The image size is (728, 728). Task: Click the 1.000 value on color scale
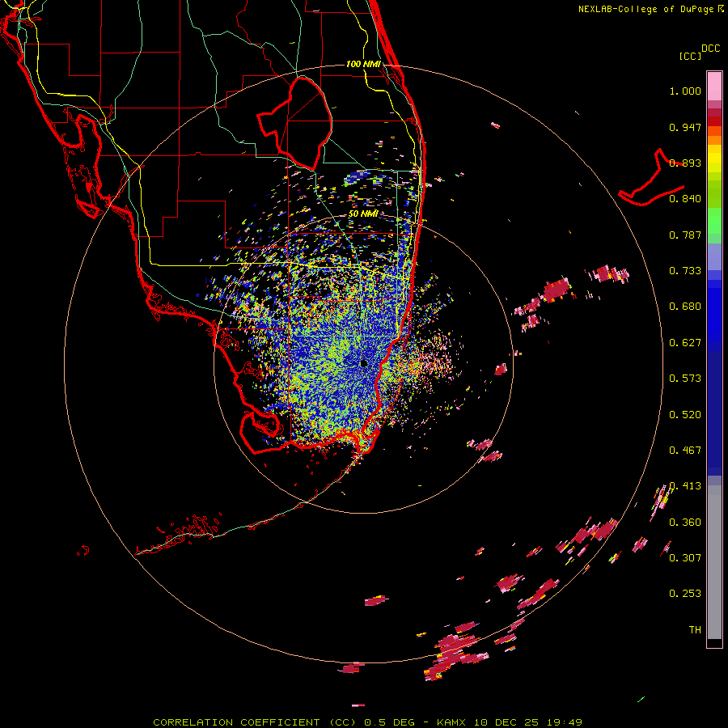tap(685, 91)
